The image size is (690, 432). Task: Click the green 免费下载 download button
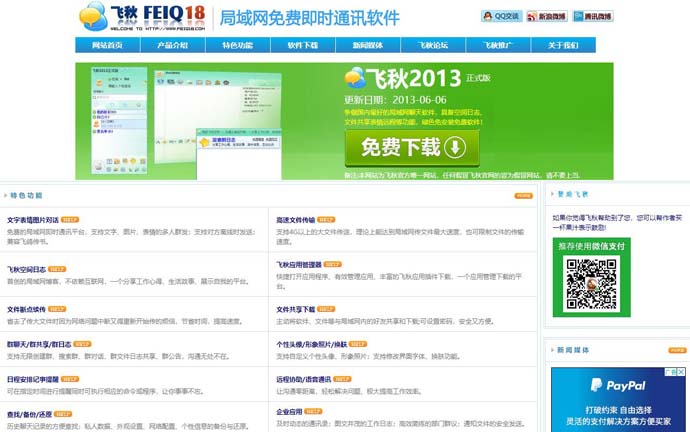click(412, 148)
